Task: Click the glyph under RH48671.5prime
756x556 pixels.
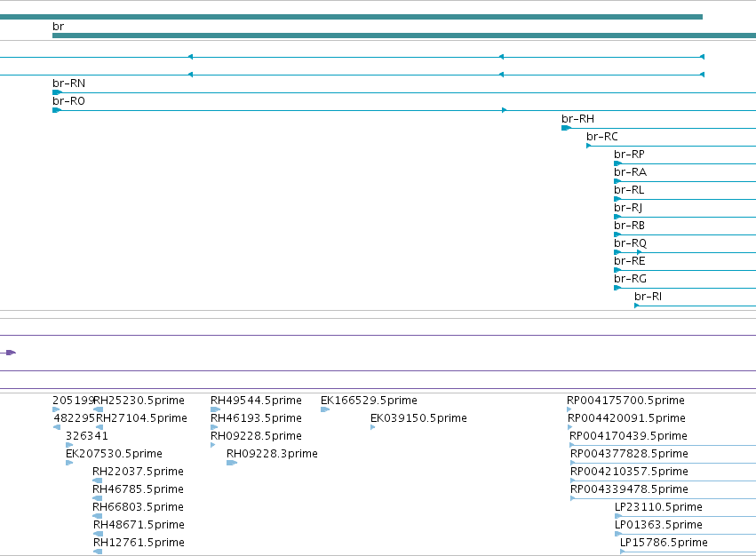Action: [98, 535]
